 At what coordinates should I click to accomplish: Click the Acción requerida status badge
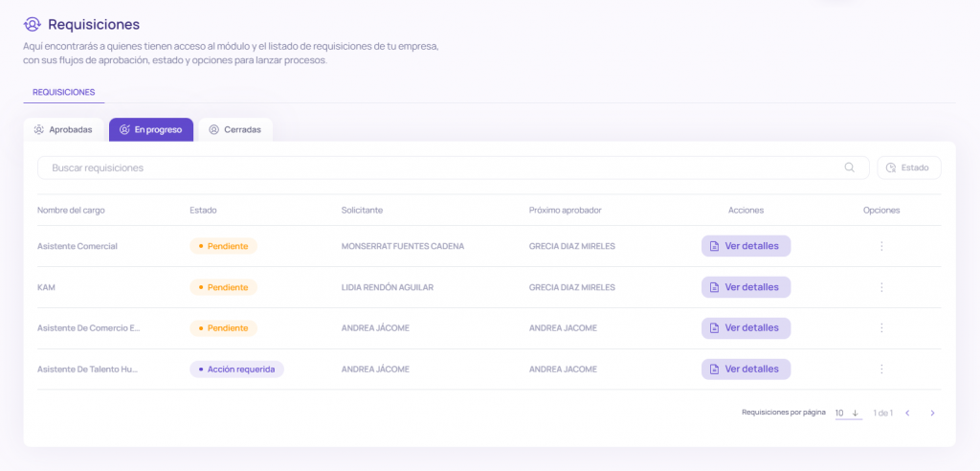pos(236,370)
